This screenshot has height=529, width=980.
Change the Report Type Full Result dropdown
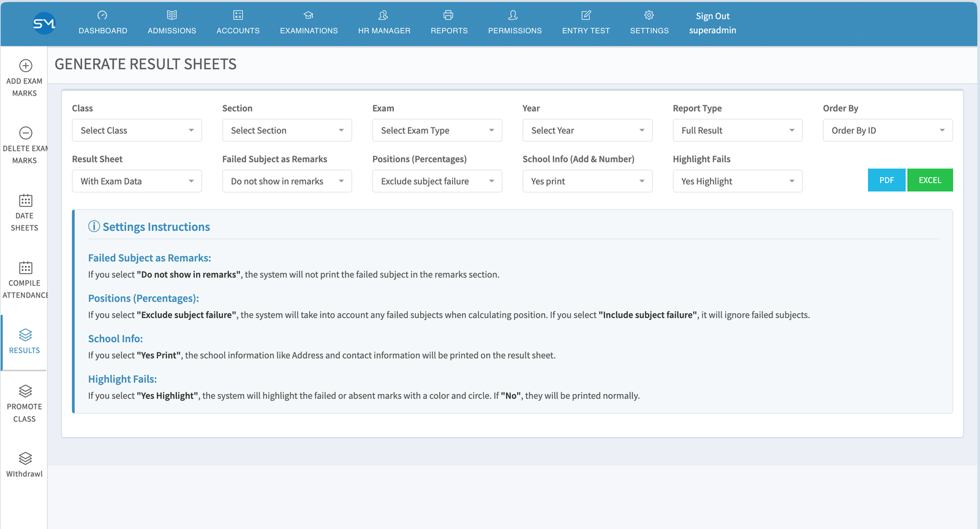click(737, 131)
